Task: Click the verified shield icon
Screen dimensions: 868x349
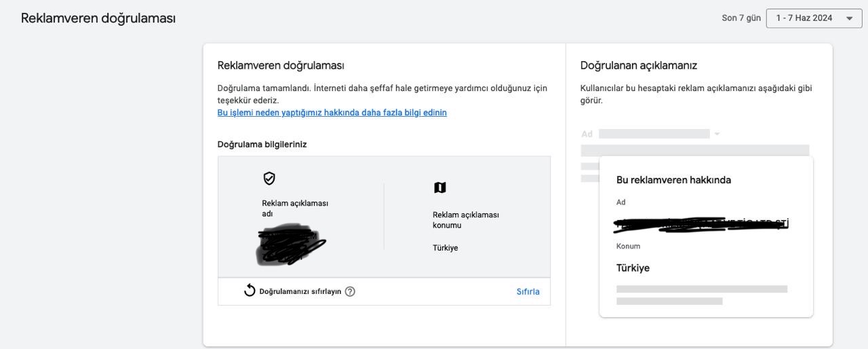Action: tap(269, 178)
